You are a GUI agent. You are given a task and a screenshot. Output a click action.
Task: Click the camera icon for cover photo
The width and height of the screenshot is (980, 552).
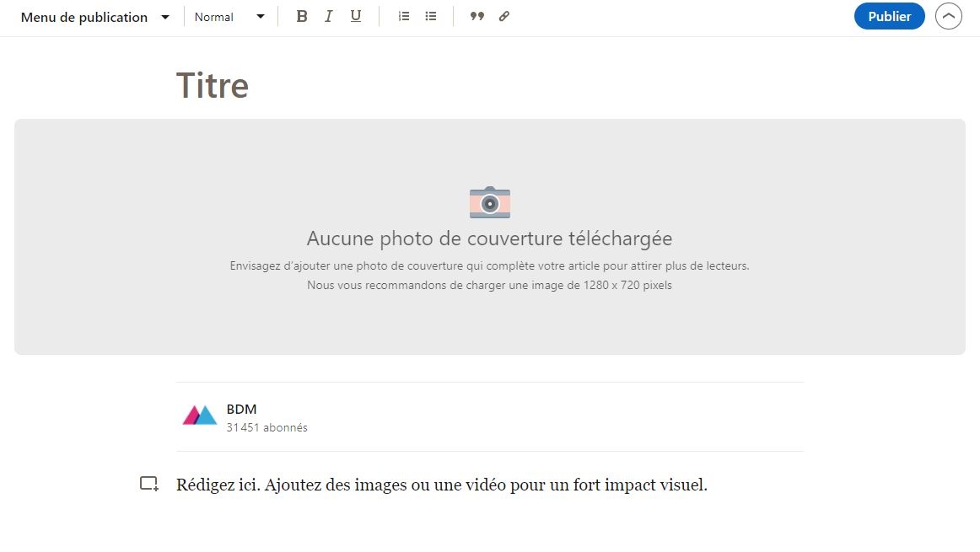click(489, 203)
